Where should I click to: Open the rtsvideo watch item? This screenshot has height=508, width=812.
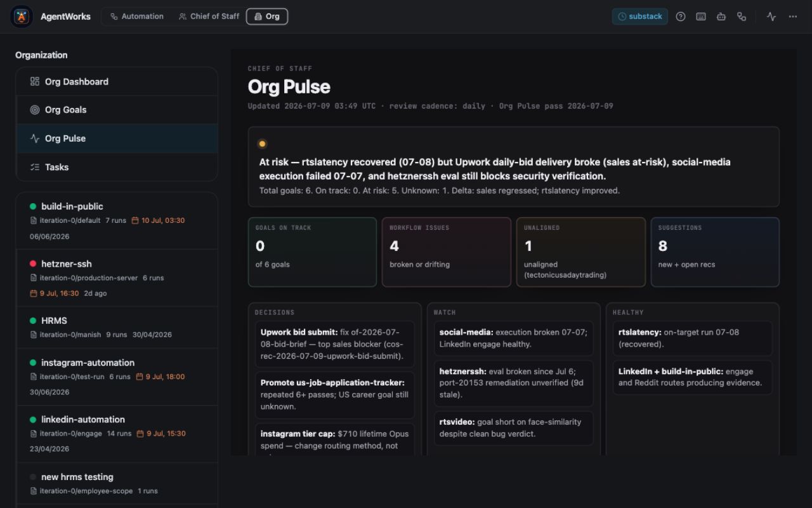[x=514, y=428]
